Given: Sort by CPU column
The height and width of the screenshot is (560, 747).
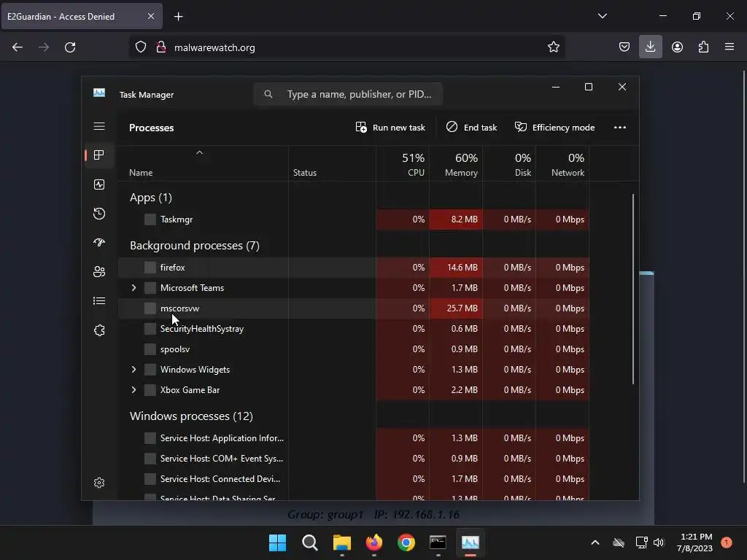Looking at the screenshot, I should [x=403, y=164].
